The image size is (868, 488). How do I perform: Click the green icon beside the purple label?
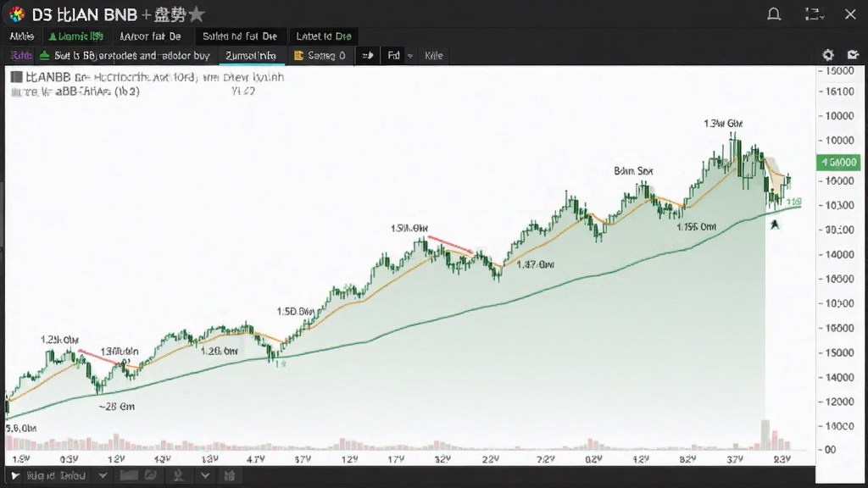[45, 55]
